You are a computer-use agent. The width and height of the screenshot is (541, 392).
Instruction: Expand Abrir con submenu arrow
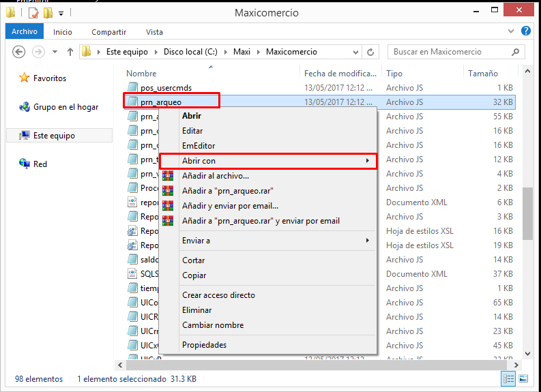pos(368,161)
